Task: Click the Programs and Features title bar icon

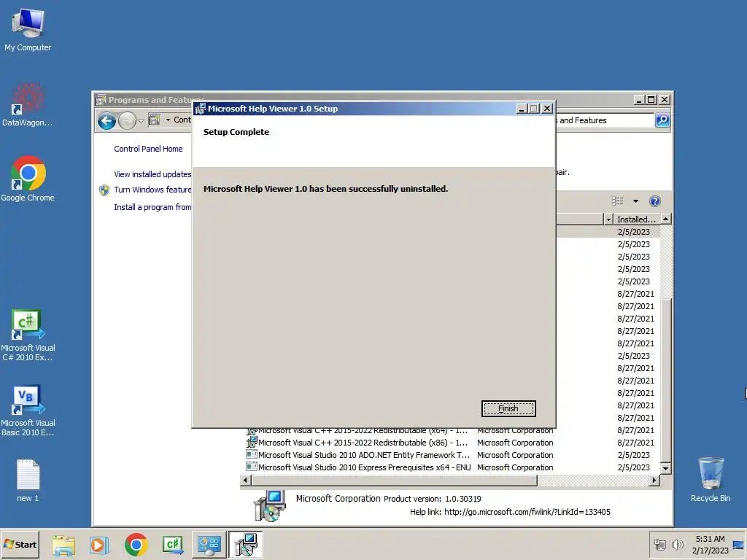Action: 101,100
